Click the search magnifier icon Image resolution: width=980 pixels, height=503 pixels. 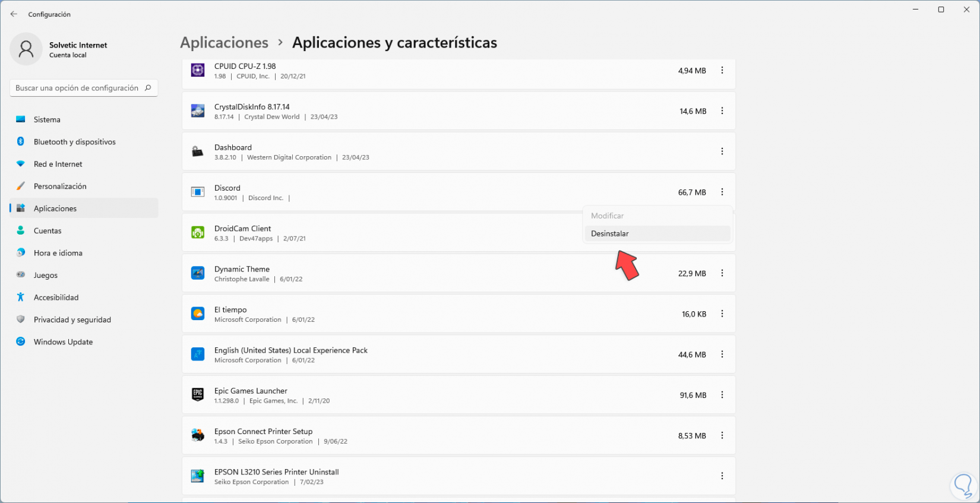(148, 88)
